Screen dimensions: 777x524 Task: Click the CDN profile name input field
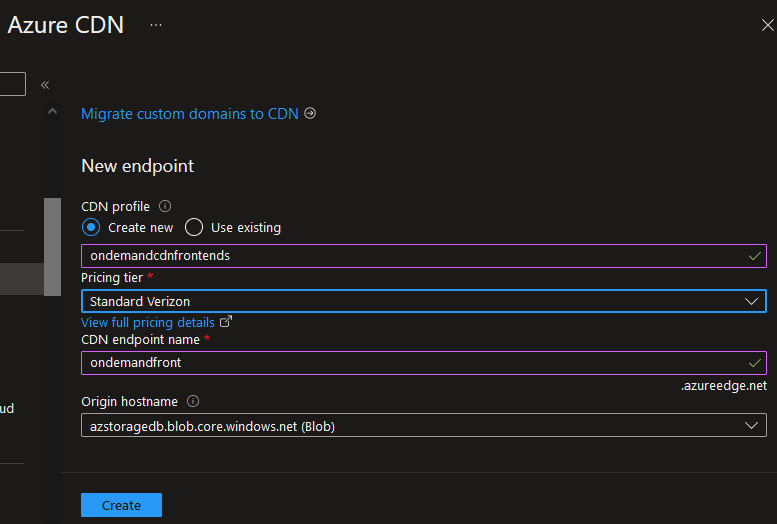click(x=424, y=256)
